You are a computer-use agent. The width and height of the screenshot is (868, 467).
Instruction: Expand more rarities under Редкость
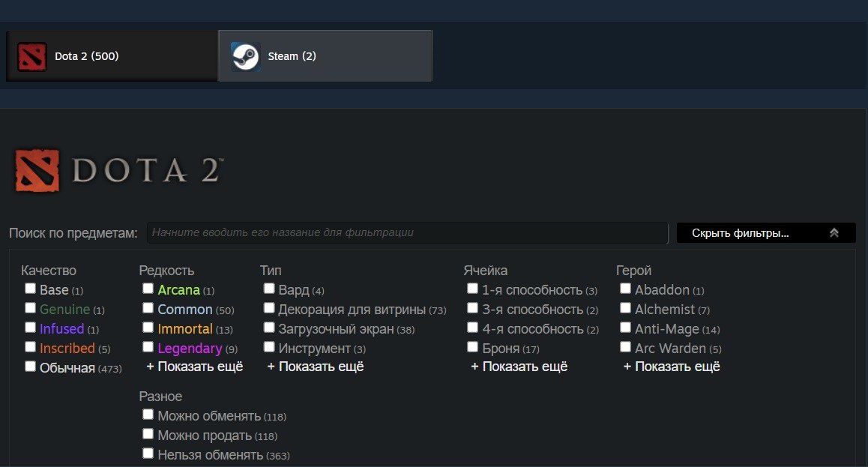tap(194, 367)
